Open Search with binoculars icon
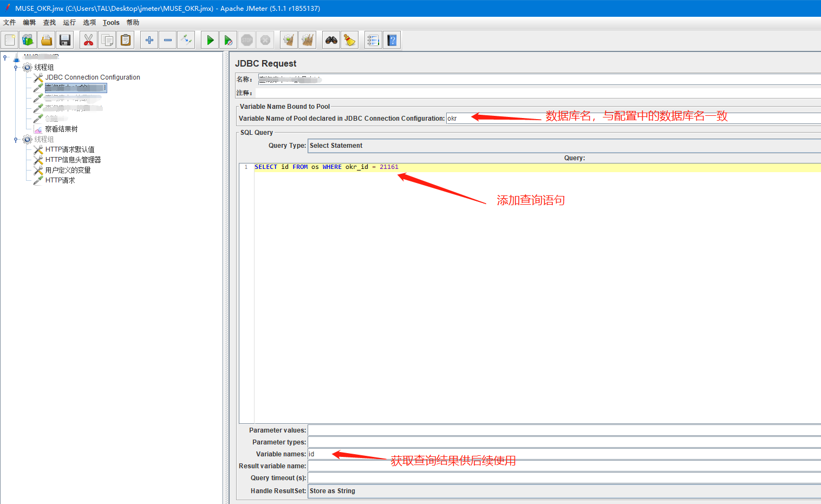The width and height of the screenshot is (821, 504). click(331, 40)
